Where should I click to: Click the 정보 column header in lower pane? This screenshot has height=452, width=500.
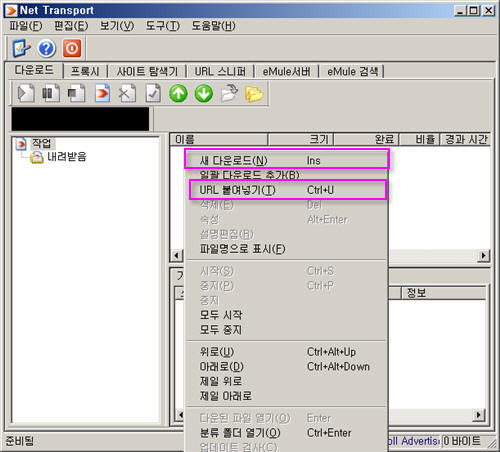443,293
